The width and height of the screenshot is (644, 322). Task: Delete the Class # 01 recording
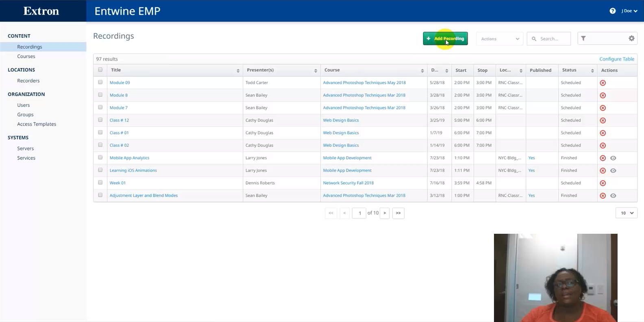click(x=603, y=133)
